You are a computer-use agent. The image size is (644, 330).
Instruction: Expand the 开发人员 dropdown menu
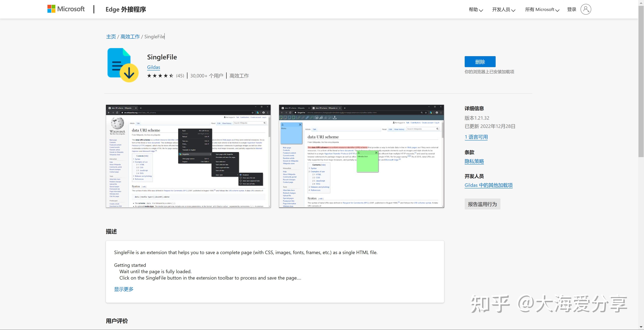pos(504,9)
